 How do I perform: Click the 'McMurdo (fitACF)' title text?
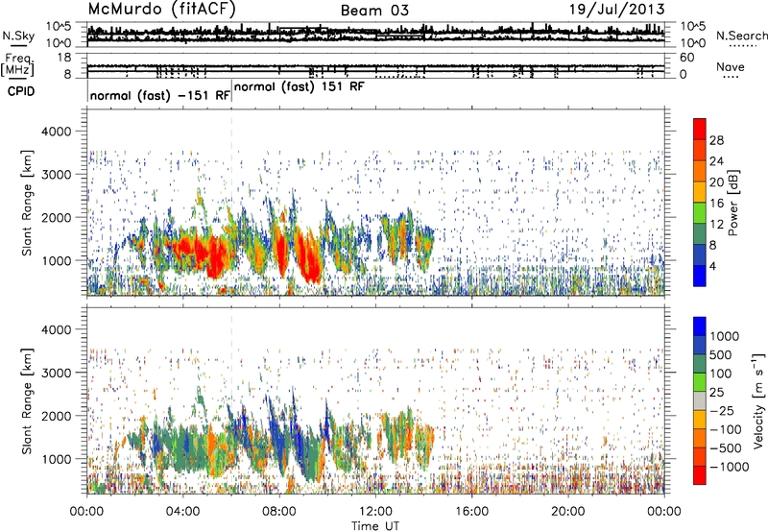click(161, 10)
